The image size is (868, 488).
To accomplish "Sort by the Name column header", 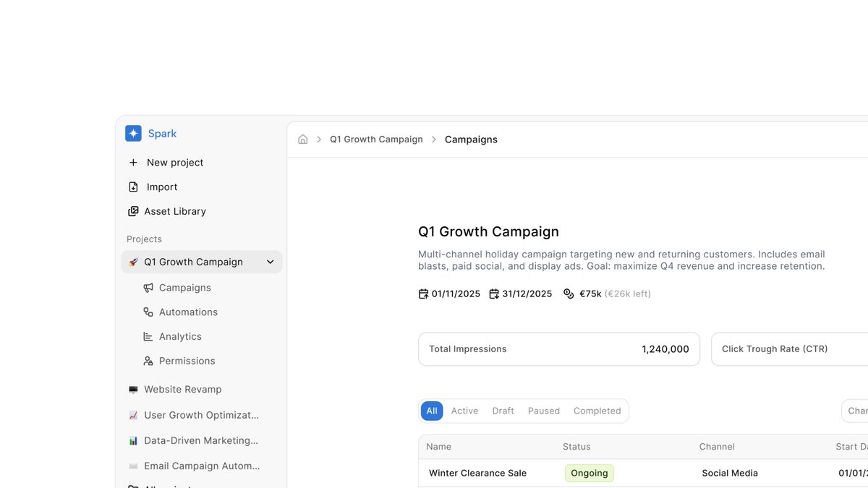I will 438,447.
